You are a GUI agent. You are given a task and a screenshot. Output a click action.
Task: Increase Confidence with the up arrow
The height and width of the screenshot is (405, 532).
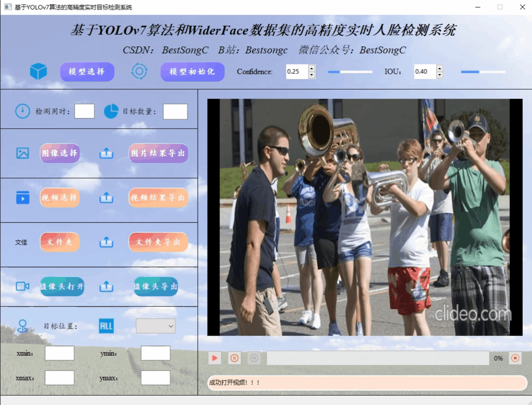(312, 68)
